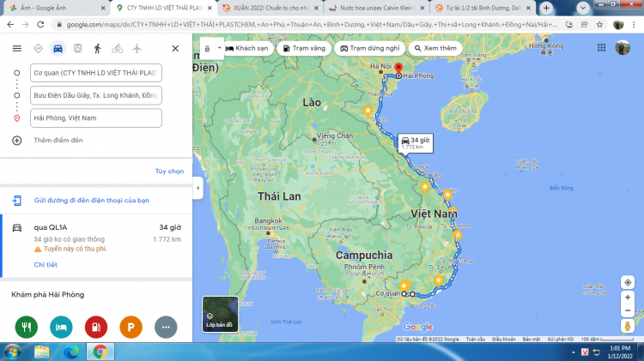Screen dimensions: 644x361
Task: Click the red Hải Phòng destination pin
Action: click(x=398, y=68)
